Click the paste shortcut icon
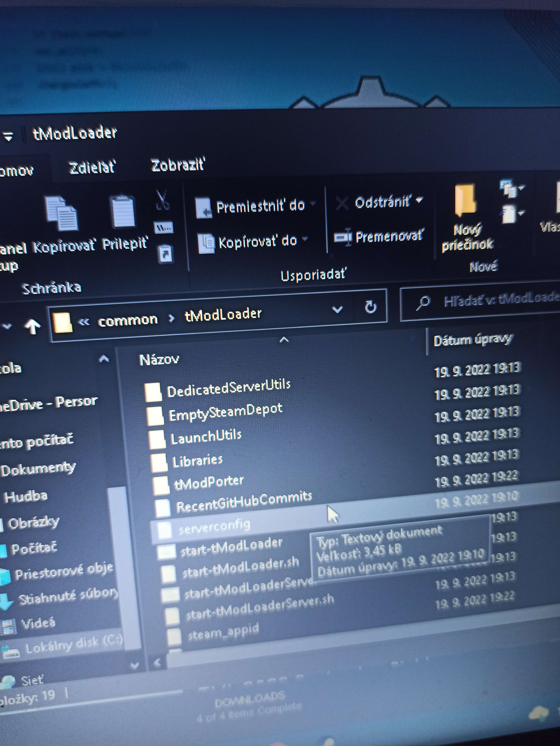This screenshot has height=746, width=560. 165,254
